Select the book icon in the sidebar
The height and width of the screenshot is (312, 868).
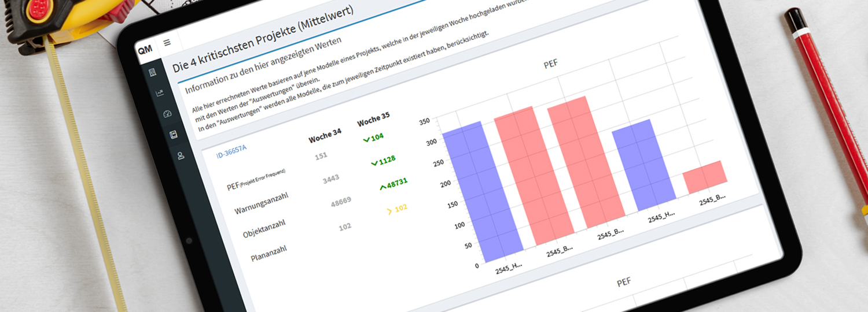(174, 135)
